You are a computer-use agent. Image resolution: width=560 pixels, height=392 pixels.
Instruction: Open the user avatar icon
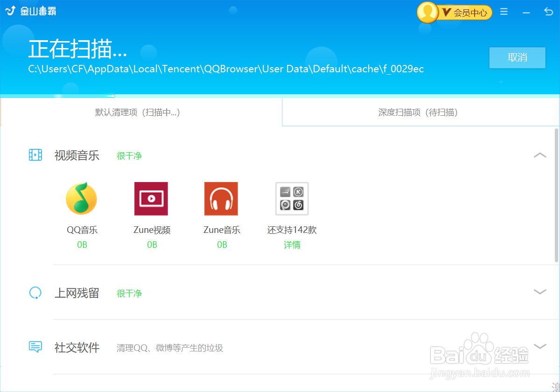(x=427, y=13)
